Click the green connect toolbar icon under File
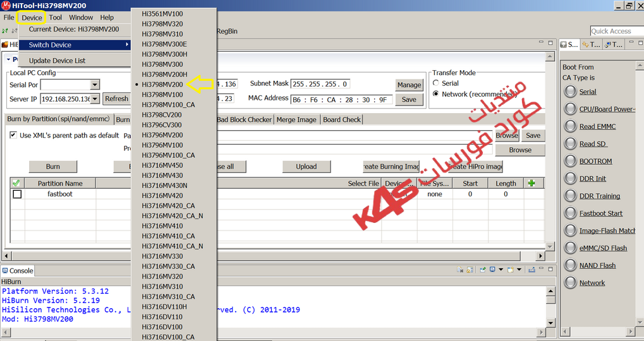The height and width of the screenshot is (341, 644). point(5,31)
